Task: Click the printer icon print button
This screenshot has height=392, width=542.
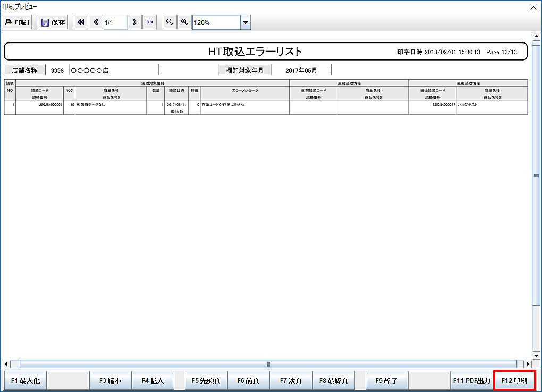Action: [x=17, y=22]
